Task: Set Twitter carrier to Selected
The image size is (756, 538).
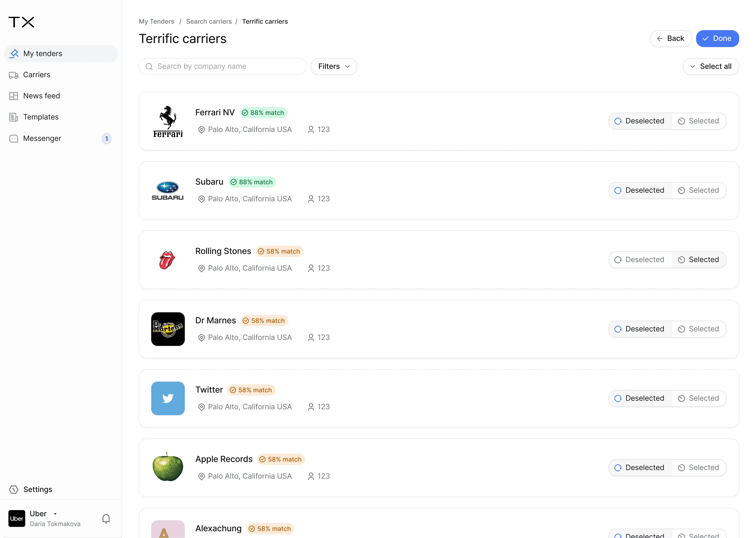Action: [699, 398]
